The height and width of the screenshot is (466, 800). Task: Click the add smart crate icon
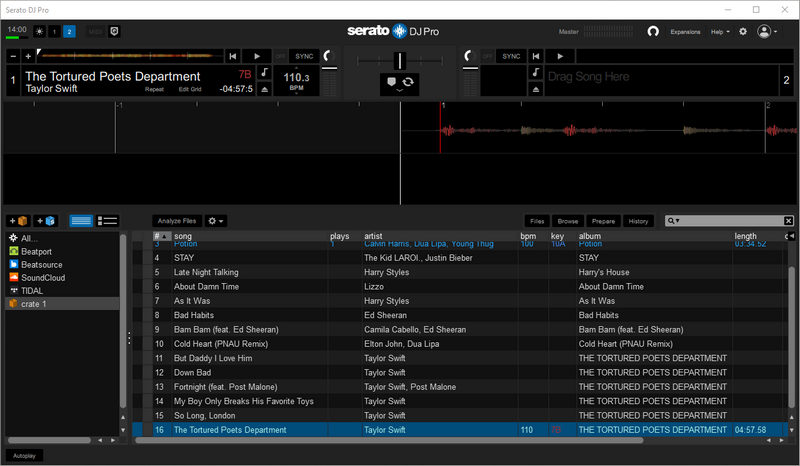pos(46,220)
